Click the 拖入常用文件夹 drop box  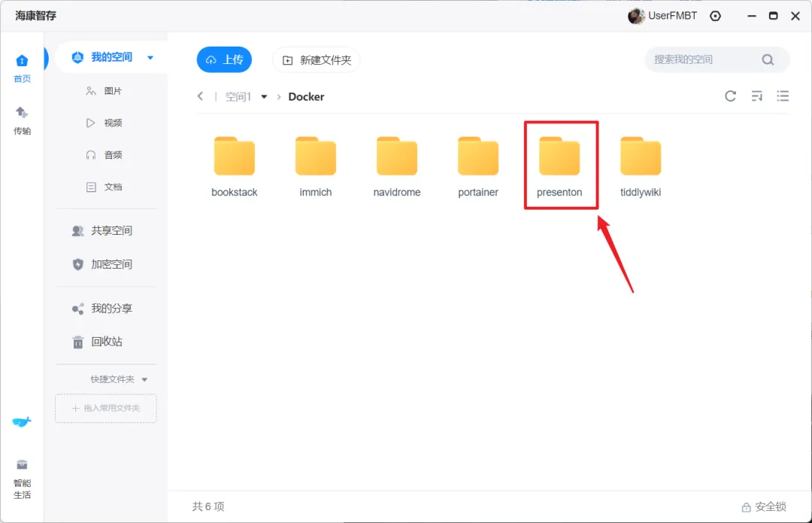click(x=106, y=409)
